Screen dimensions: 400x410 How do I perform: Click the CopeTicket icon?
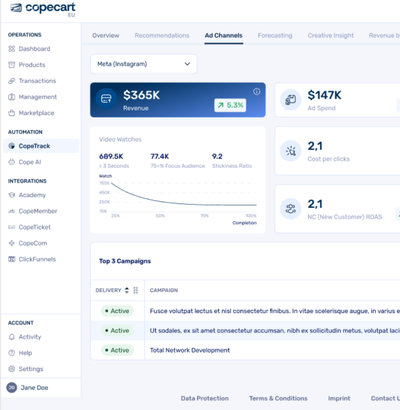coord(12,227)
